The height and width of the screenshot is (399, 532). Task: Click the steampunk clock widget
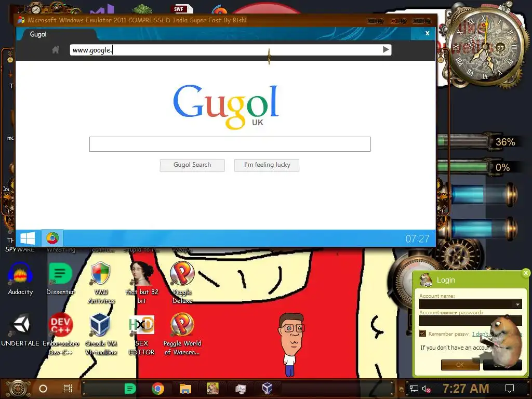(485, 47)
